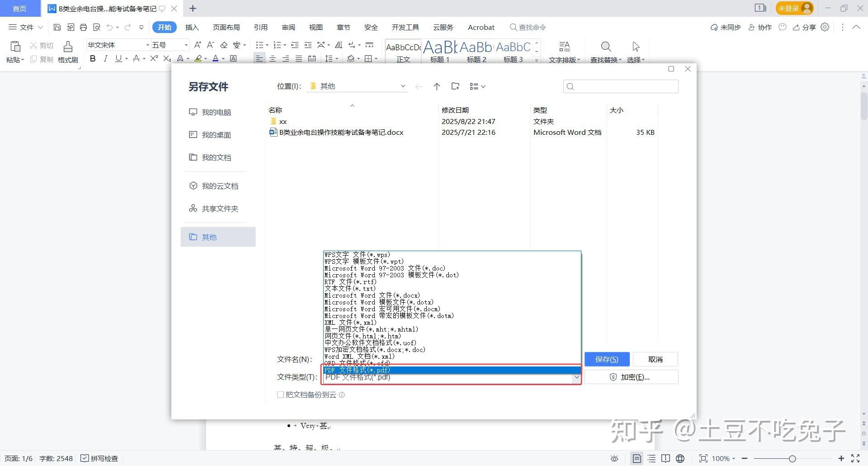
Task: Select Shared Folders in sidebar
Action: point(220,209)
